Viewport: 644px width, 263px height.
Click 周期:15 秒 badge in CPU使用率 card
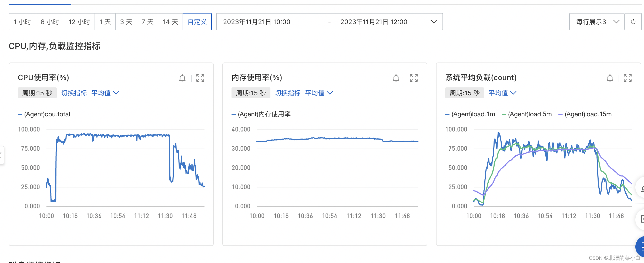[37, 93]
